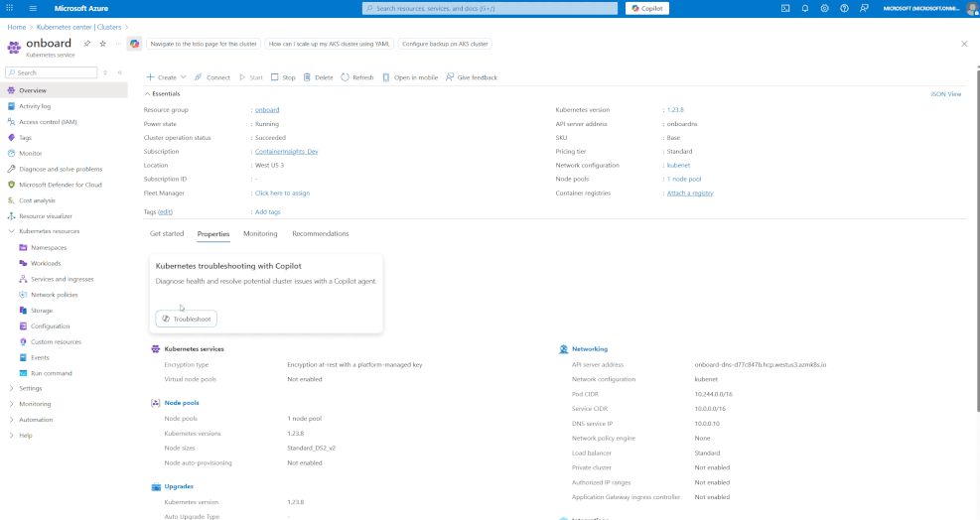The height and width of the screenshot is (520, 980).
Task: Click Give feedback in the toolbar
Action: pos(472,77)
